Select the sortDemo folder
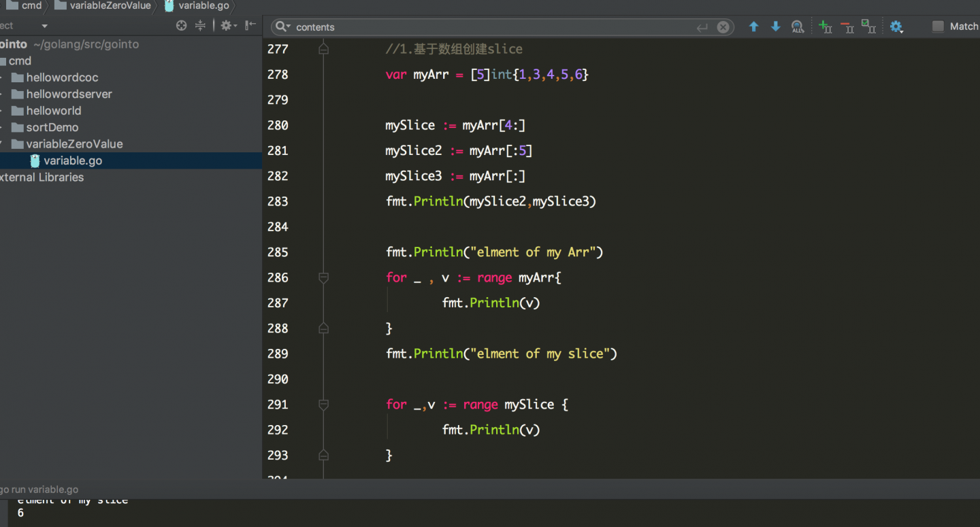Image resolution: width=980 pixels, height=527 pixels. coord(52,127)
